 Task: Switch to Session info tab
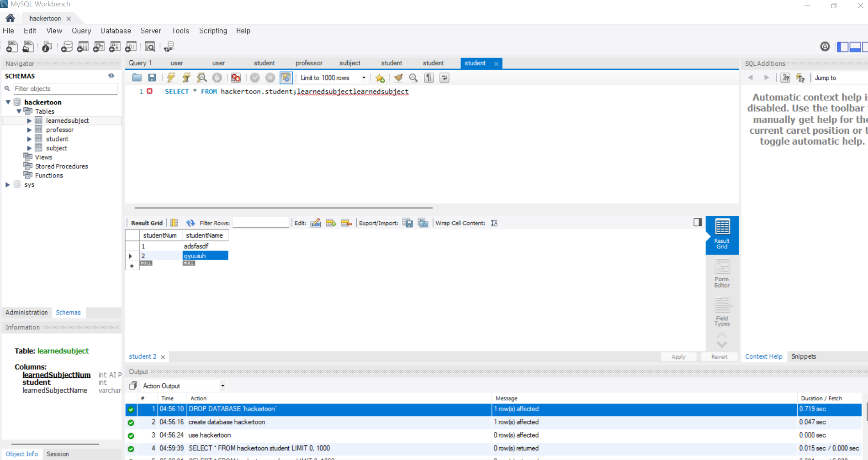pyautogui.click(x=58, y=454)
